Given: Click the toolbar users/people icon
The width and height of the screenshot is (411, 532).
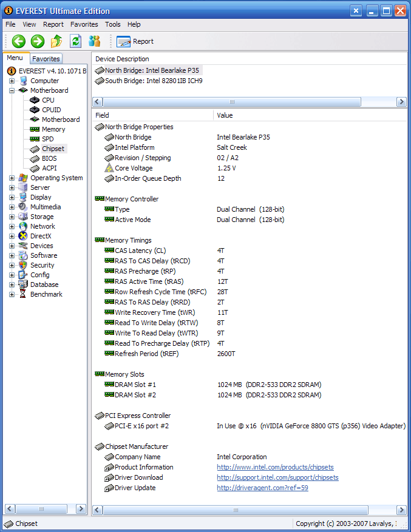Looking at the screenshot, I should 95,41.
